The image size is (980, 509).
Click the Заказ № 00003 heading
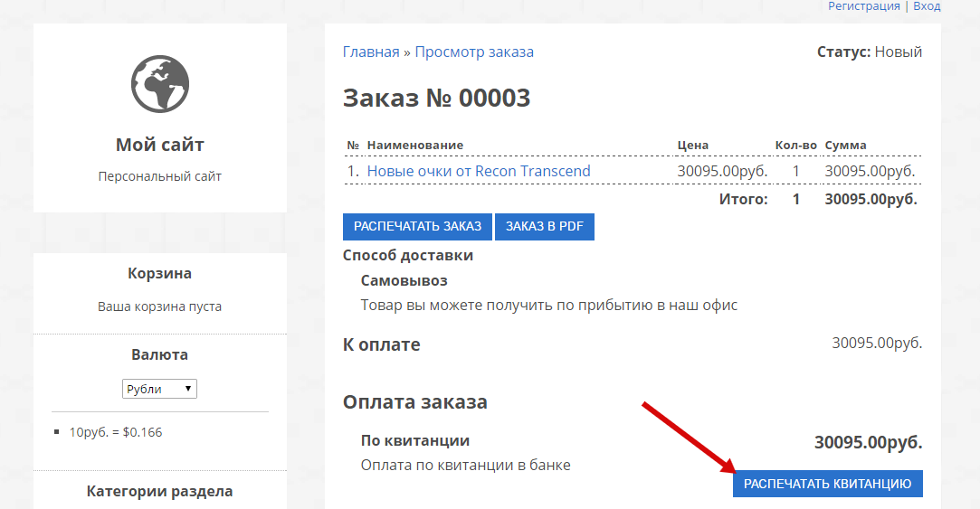(436, 99)
